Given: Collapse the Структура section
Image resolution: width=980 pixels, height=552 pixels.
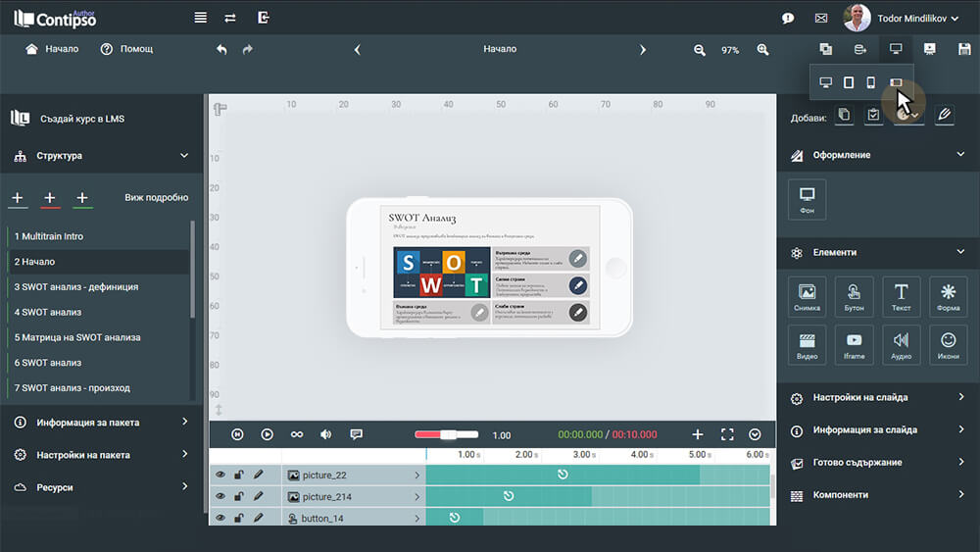Looking at the screenshot, I should pos(184,156).
